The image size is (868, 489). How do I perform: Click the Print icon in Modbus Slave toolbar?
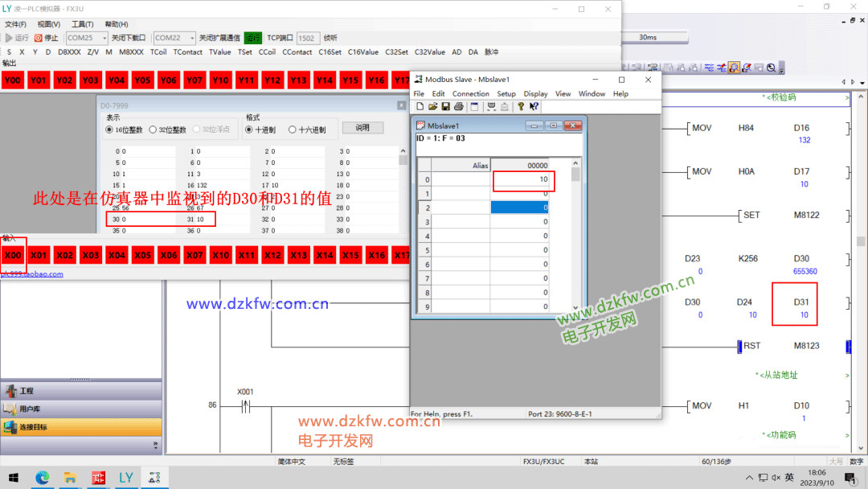coord(458,106)
